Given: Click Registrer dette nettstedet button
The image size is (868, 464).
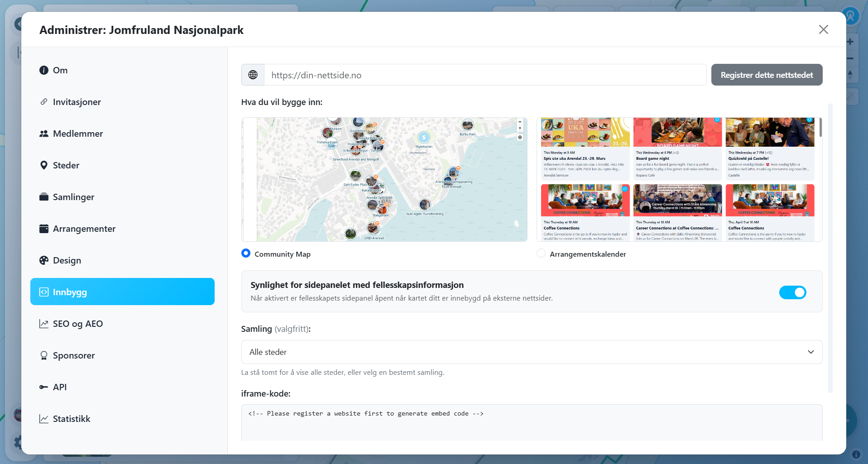Looking at the screenshot, I should (767, 75).
